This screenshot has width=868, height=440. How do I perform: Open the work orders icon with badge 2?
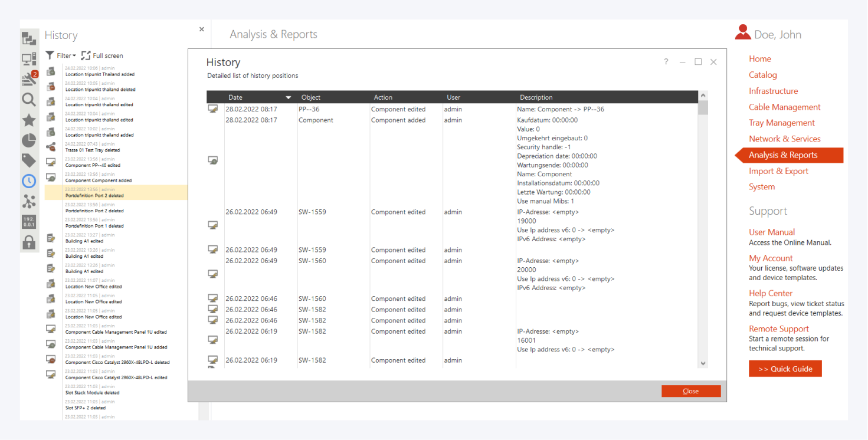coord(29,79)
